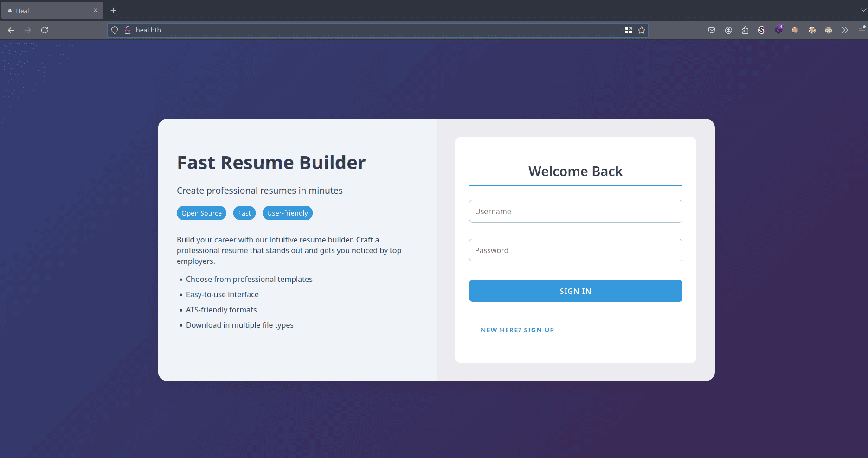Open the Extensions puzzle piece menu
The image size is (868, 458).
pyautogui.click(x=745, y=30)
